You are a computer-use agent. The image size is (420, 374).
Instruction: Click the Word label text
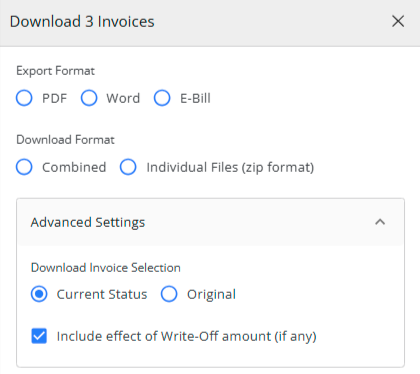(123, 98)
